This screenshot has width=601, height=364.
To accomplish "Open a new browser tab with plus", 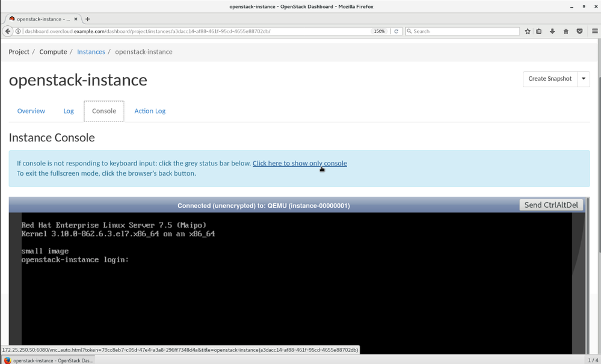I will [88, 19].
